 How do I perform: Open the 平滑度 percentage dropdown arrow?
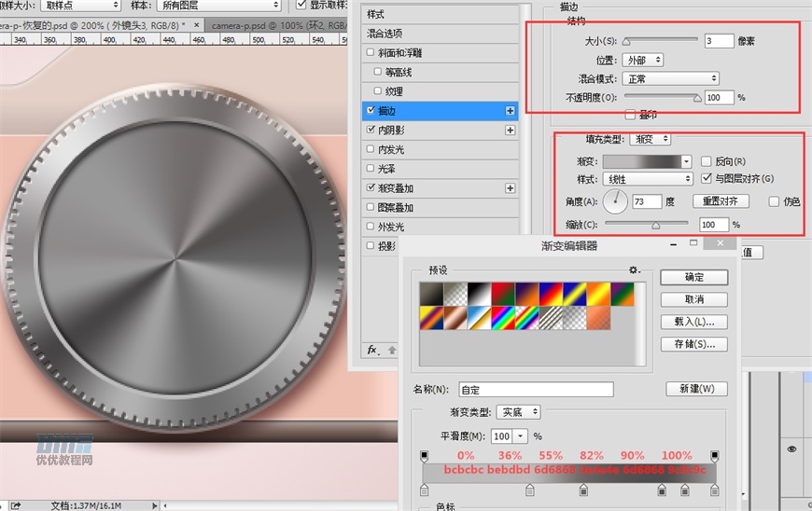tap(521, 436)
